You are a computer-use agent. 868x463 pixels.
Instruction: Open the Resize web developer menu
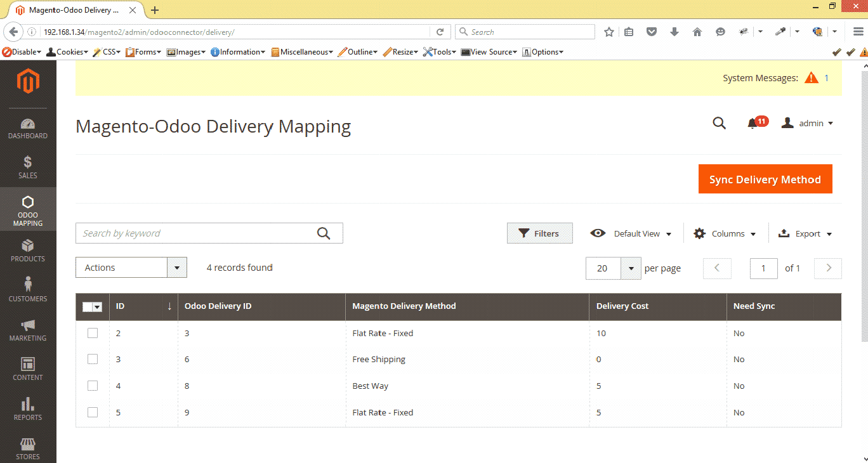click(400, 52)
